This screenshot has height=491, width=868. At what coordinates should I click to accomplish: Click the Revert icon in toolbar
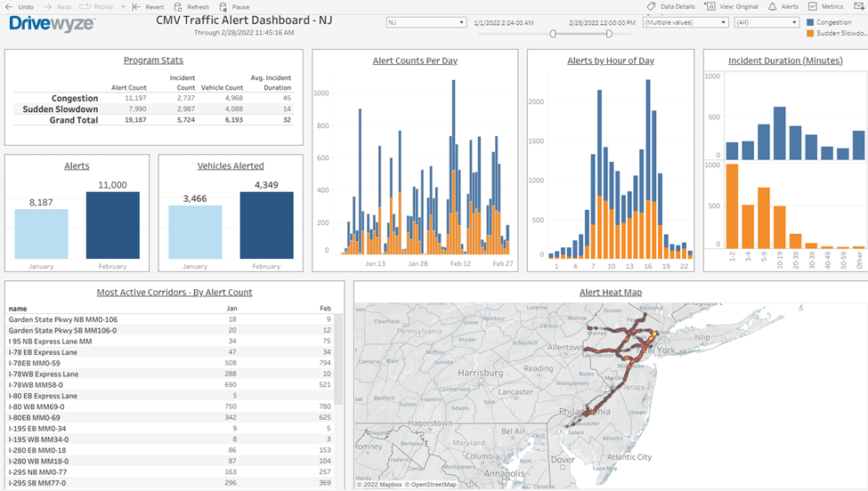[x=136, y=6]
